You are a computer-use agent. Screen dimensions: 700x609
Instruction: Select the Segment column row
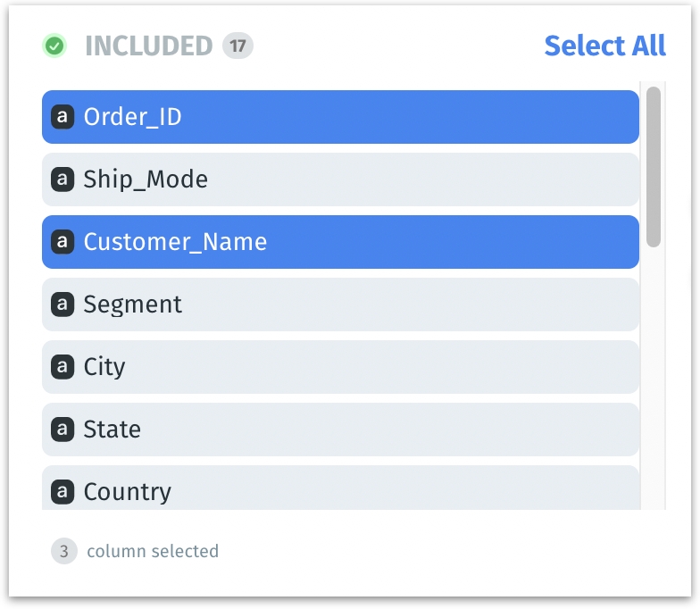(x=339, y=304)
